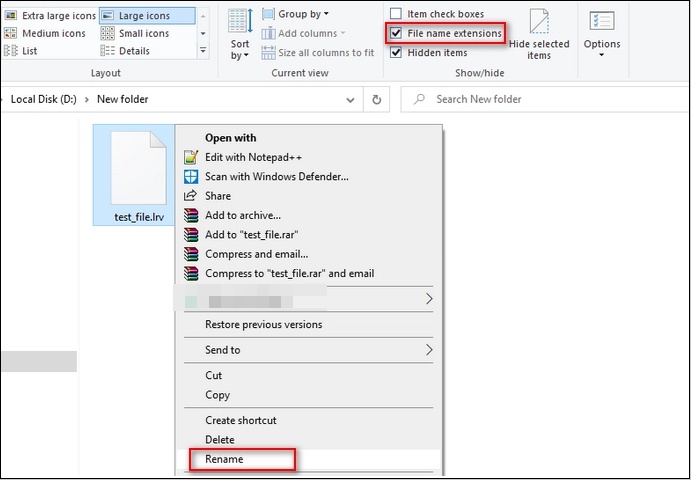Choose Add to "test_file.rar"
This screenshot has width=691, height=480.
pyautogui.click(x=308, y=235)
